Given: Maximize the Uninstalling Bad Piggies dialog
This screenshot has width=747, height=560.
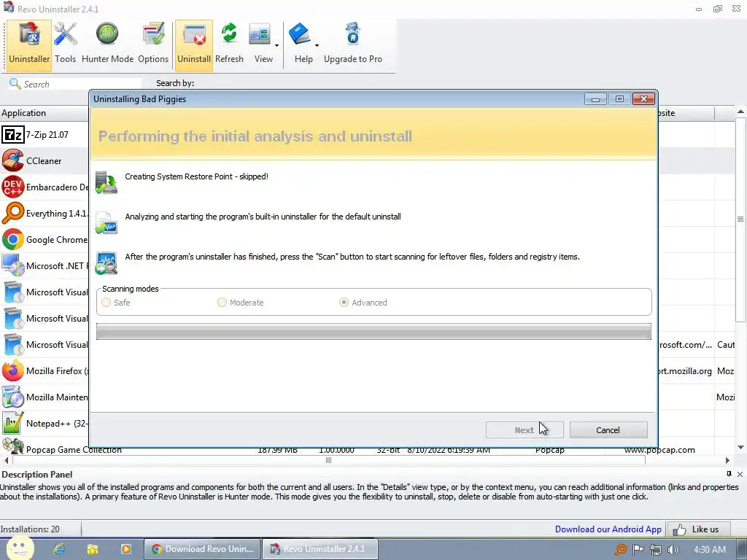Looking at the screenshot, I should click(x=619, y=99).
